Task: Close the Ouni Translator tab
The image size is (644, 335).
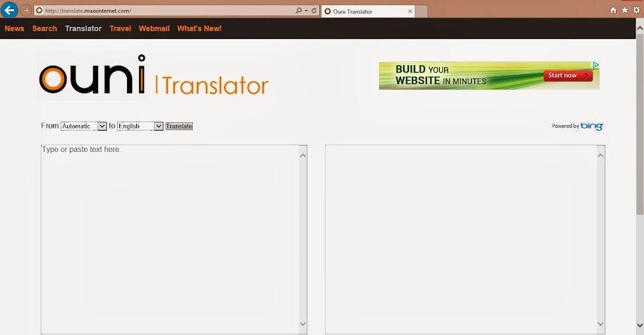Action: click(x=410, y=11)
